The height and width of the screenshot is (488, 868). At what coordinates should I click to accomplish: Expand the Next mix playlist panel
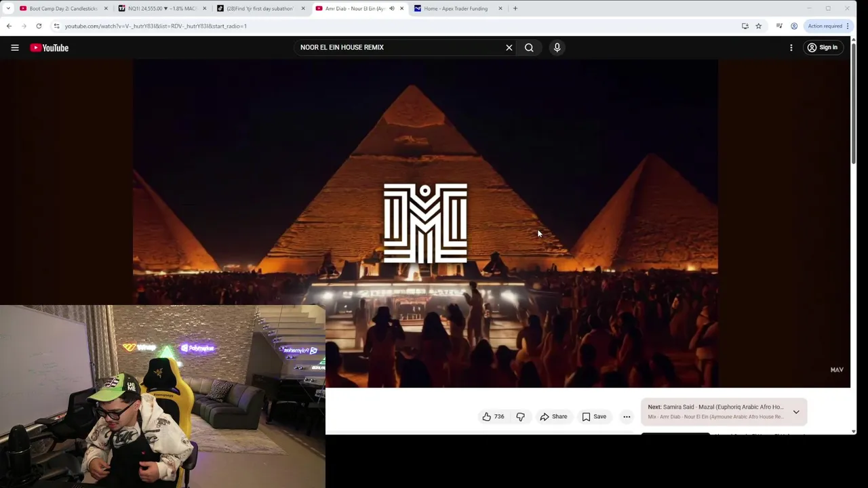click(796, 411)
